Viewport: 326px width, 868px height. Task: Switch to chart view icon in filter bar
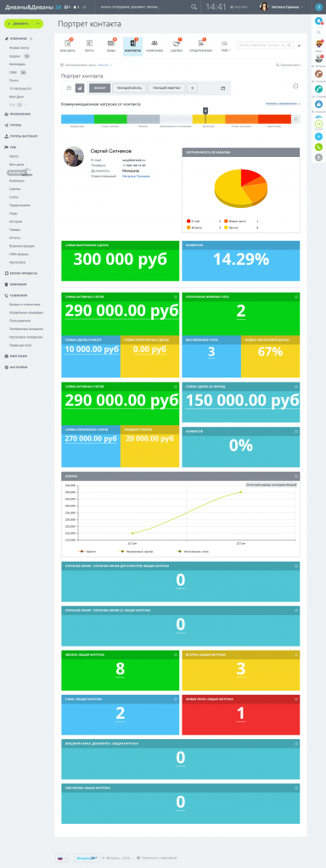pos(80,88)
